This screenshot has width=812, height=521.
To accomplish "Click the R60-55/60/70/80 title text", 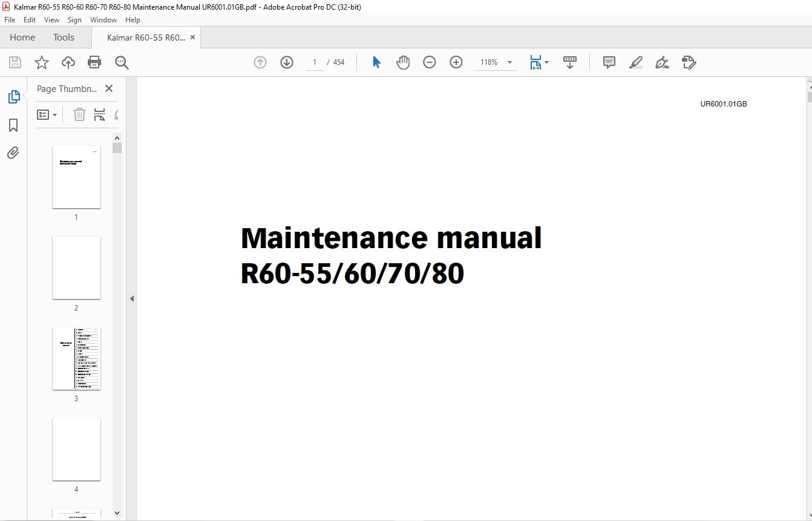I will point(352,274).
